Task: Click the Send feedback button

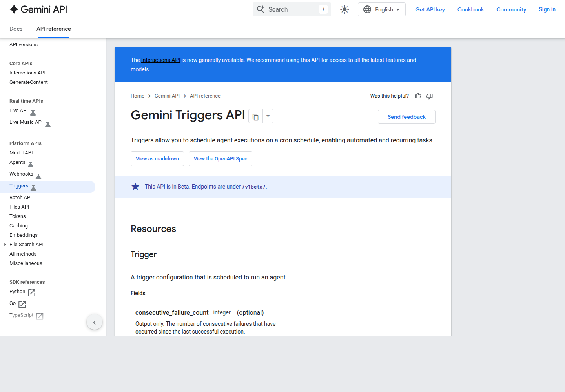Action: pyautogui.click(x=406, y=117)
